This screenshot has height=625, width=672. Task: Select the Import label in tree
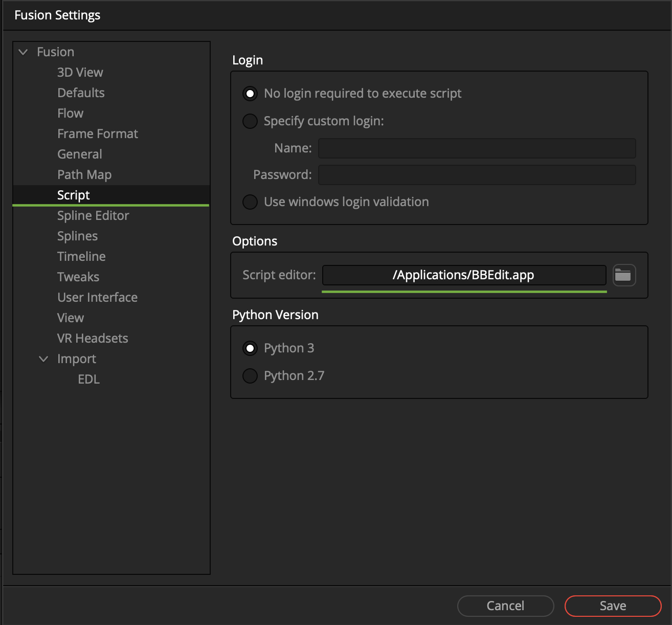pyautogui.click(x=77, y=359)
